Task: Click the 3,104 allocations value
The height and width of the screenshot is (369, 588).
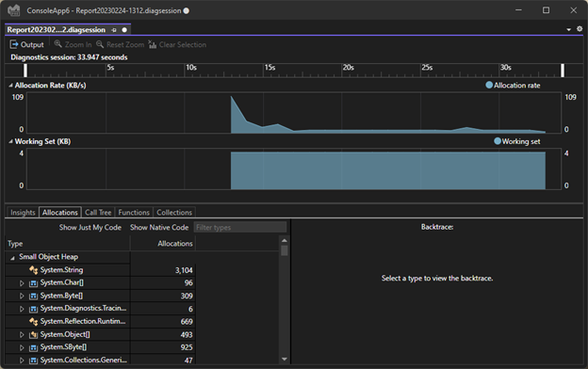Action: pyautogui.click(x=184, y=270)
